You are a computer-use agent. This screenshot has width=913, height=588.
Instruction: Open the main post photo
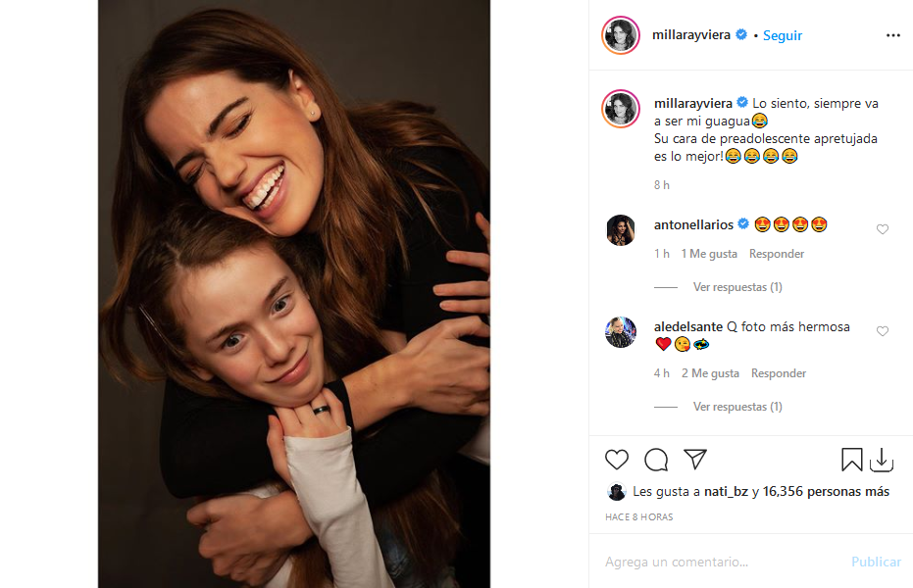tap(294, 294)
